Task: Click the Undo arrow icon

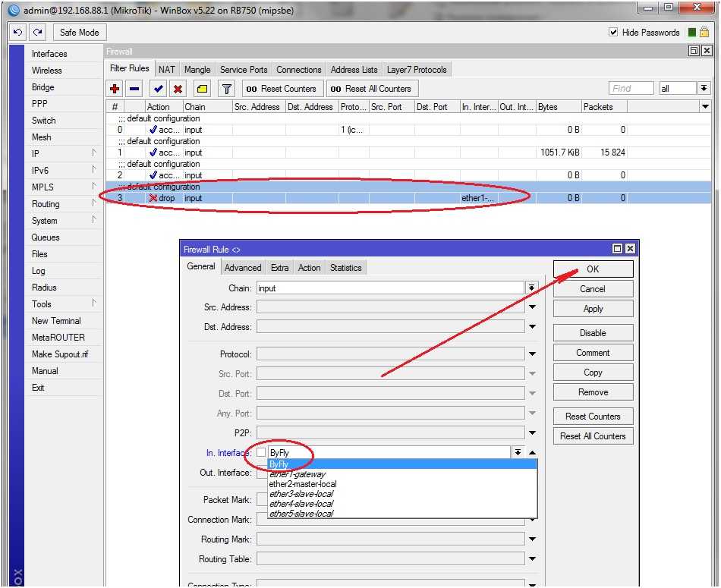Action: tap(18, 32)
